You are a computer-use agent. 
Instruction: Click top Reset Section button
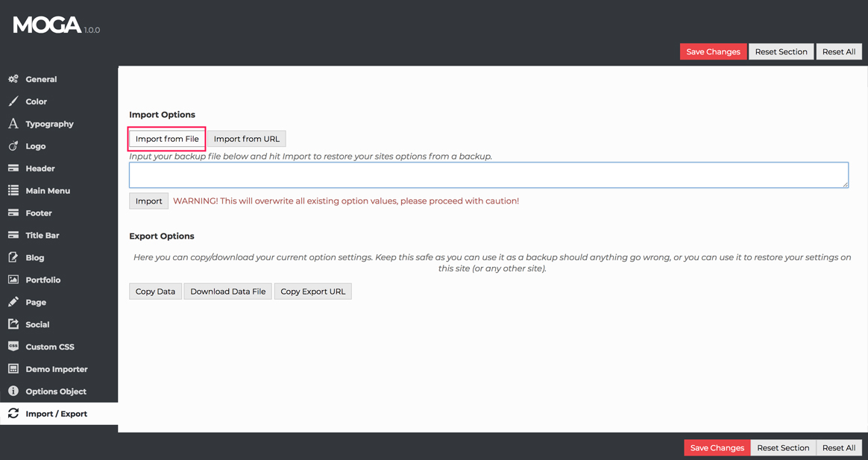pyautogui.click(x=781, y=51)
